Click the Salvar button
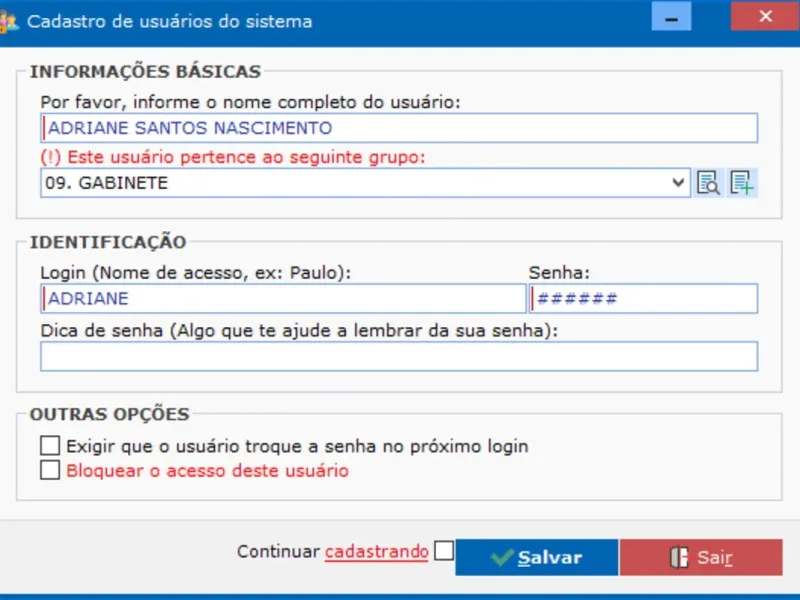The height and width of the screenshot is (600, 800). point(537,557)
